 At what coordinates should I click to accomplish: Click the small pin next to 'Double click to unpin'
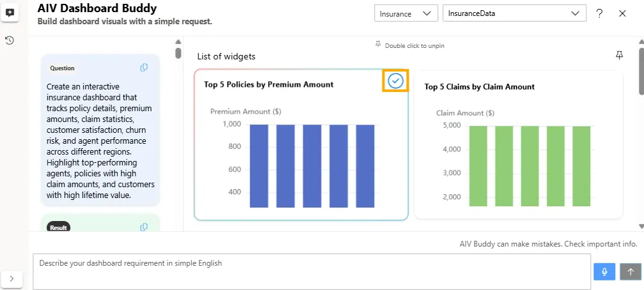[378, 45]
